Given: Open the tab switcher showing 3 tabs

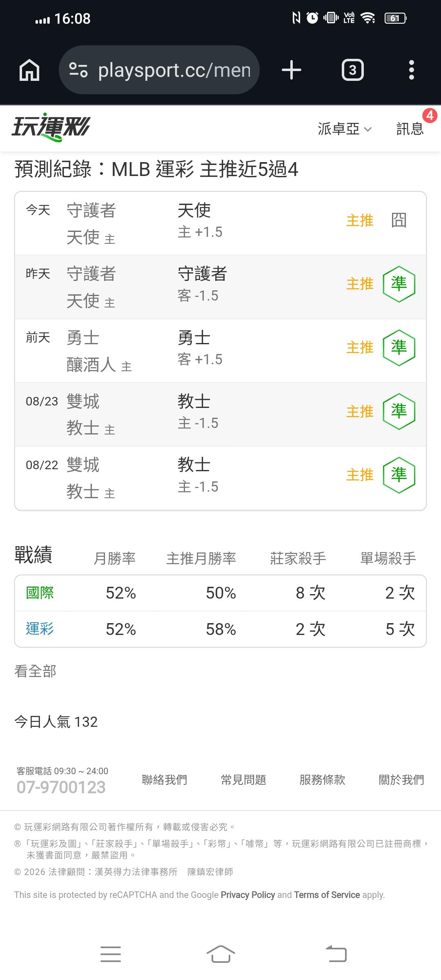Looking at the screenshot, I should pyautogui.click(x=353, y=70).
